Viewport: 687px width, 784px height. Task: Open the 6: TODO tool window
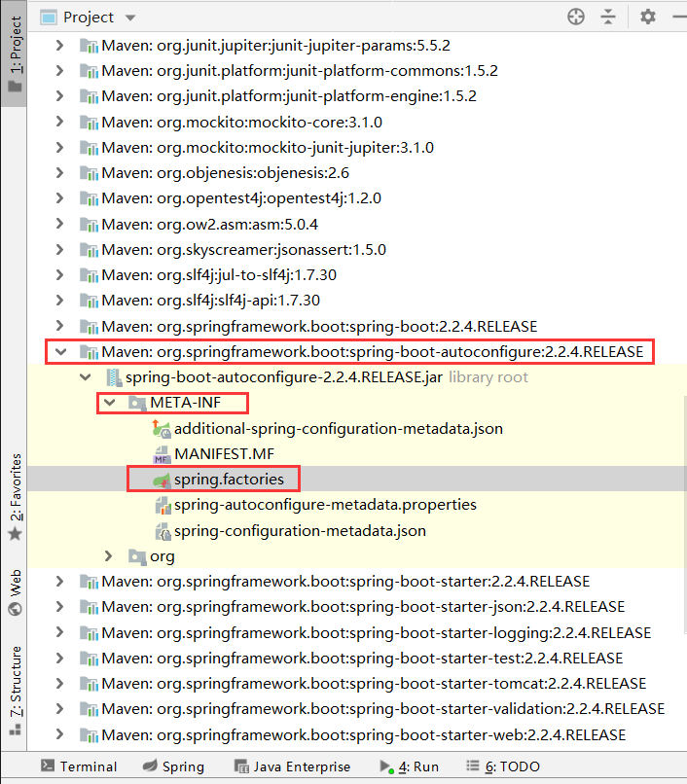coord(503,766)
